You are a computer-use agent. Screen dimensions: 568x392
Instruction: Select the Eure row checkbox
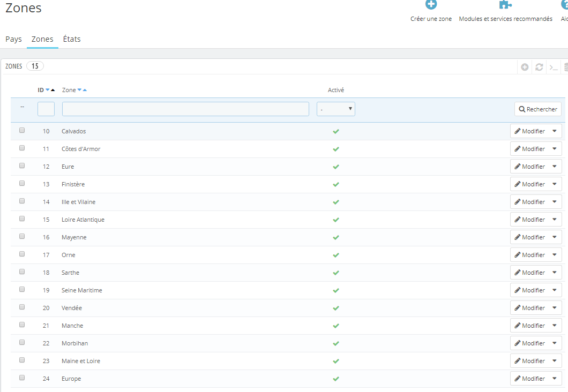pos(22,166)
